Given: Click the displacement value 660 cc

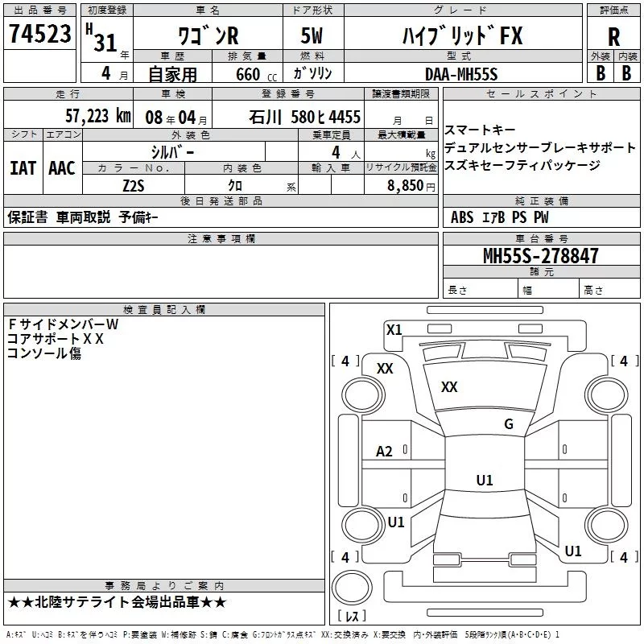Looking at the screenshot, I should (x=256, y=74).
